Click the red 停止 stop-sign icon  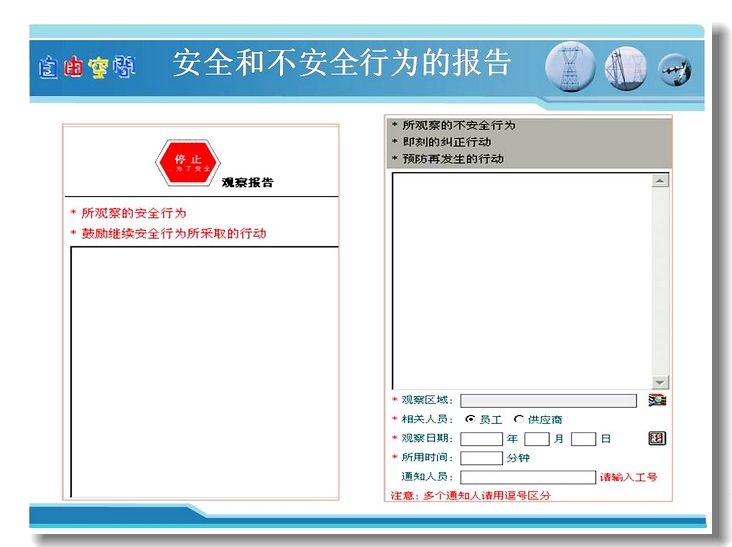click(188, 163)
